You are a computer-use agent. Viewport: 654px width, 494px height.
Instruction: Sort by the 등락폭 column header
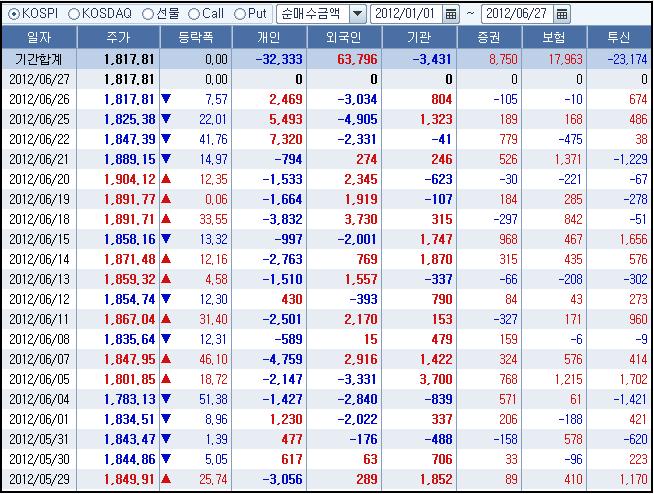tap(196, 38)
